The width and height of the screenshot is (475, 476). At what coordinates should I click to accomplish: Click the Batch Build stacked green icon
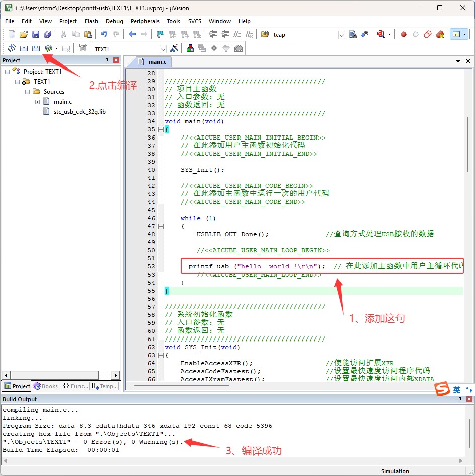(48, 48)
